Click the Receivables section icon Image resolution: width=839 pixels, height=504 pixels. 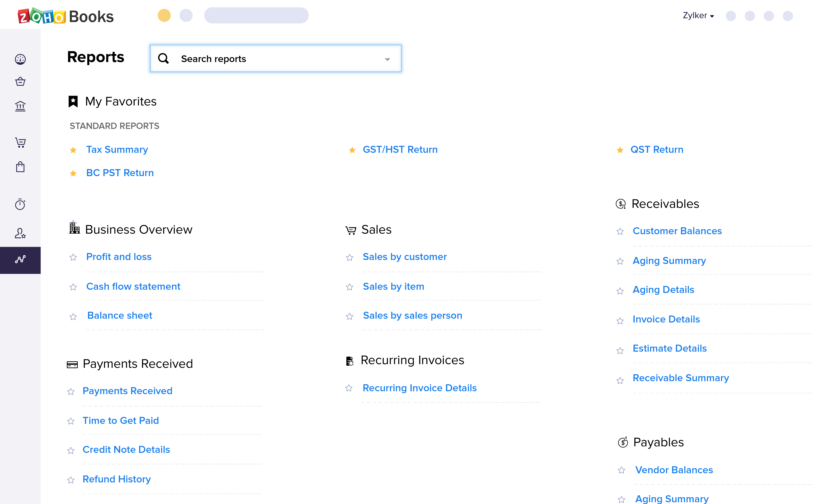point(621,204)
